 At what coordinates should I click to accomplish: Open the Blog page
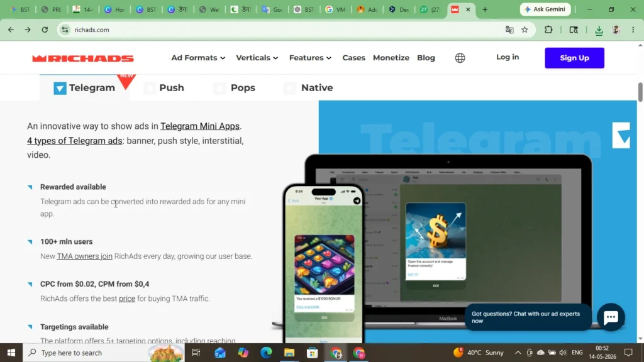426,58
